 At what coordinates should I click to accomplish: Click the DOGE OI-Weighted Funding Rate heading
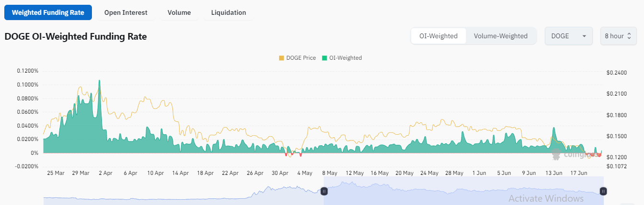tap(76, 36)
